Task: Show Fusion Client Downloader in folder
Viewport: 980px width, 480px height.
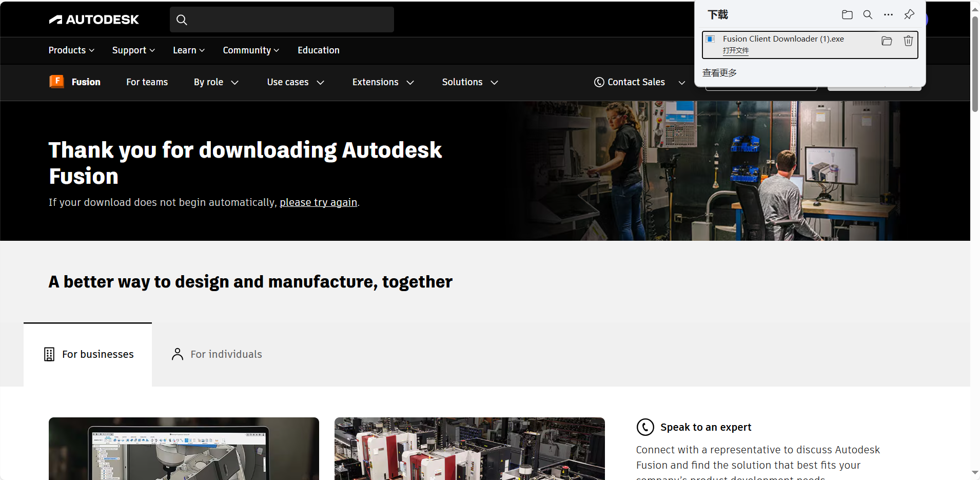Action: pos(887,41)
